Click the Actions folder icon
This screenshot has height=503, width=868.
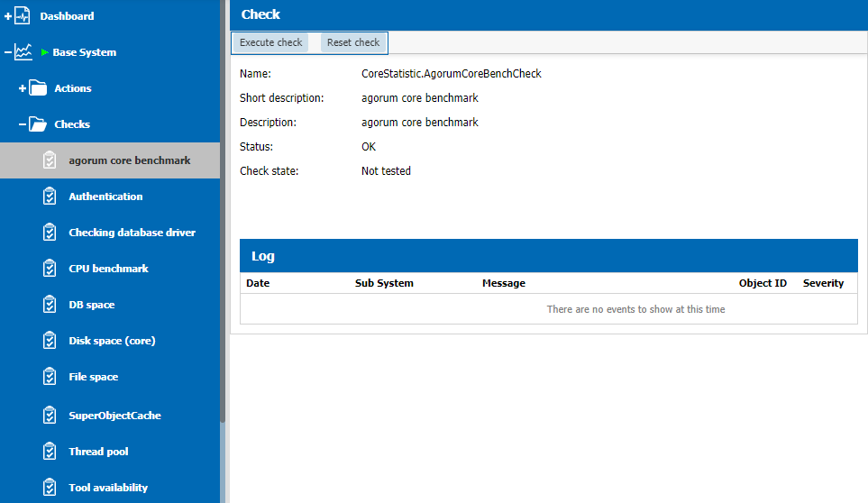[x=38, y=88]
